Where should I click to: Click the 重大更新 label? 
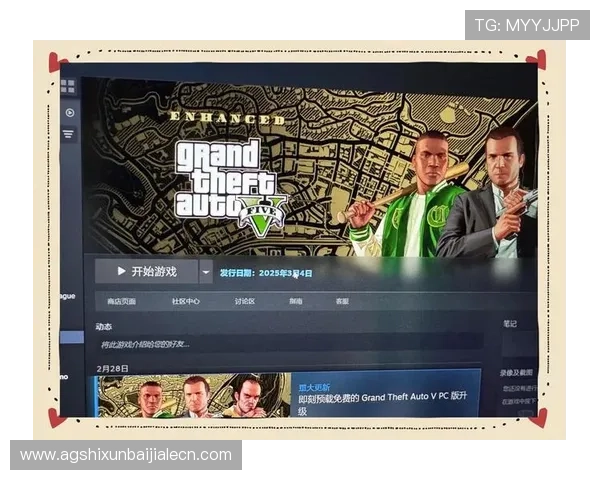click(314, 387)
